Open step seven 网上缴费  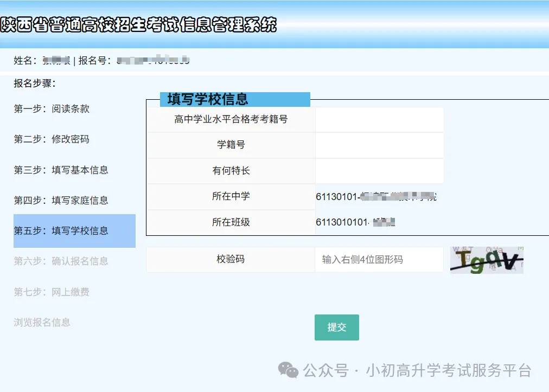52,292
